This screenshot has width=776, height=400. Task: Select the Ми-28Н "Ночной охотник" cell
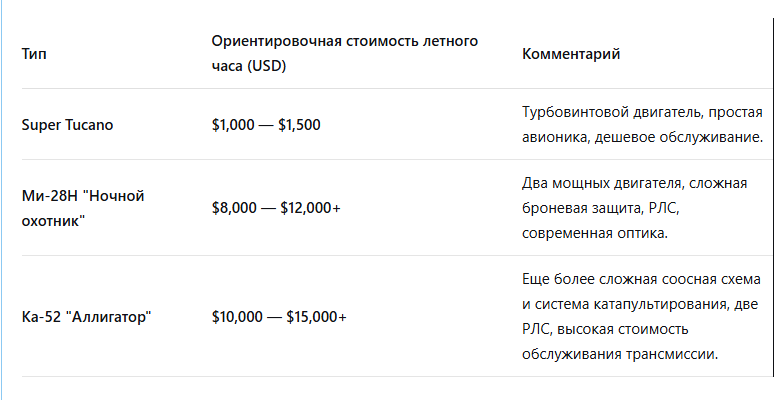tap(83, 207)
